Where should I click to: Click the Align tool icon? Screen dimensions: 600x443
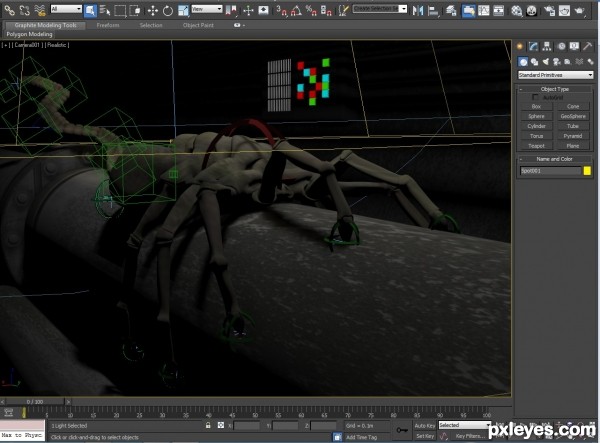[433, 10]
